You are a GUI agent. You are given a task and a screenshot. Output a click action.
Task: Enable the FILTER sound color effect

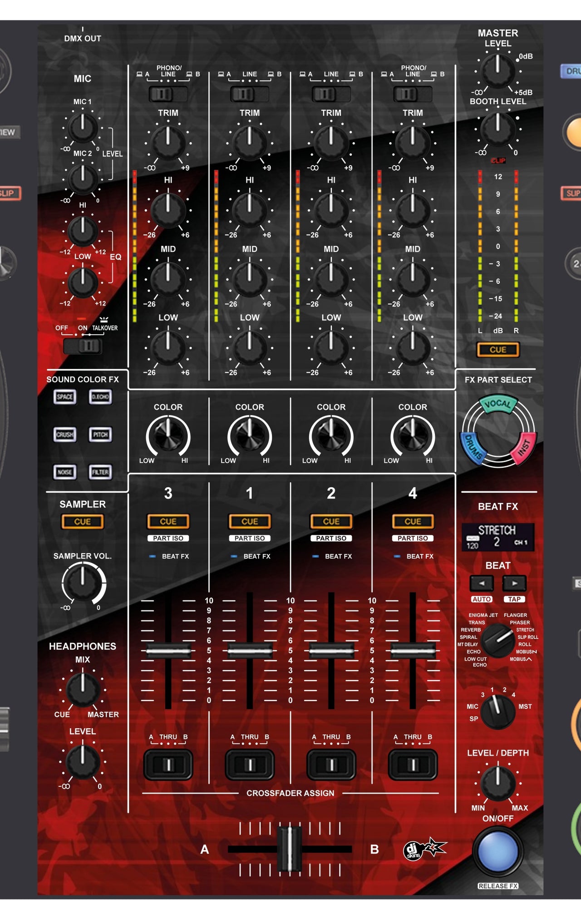(x=100, y=472)
